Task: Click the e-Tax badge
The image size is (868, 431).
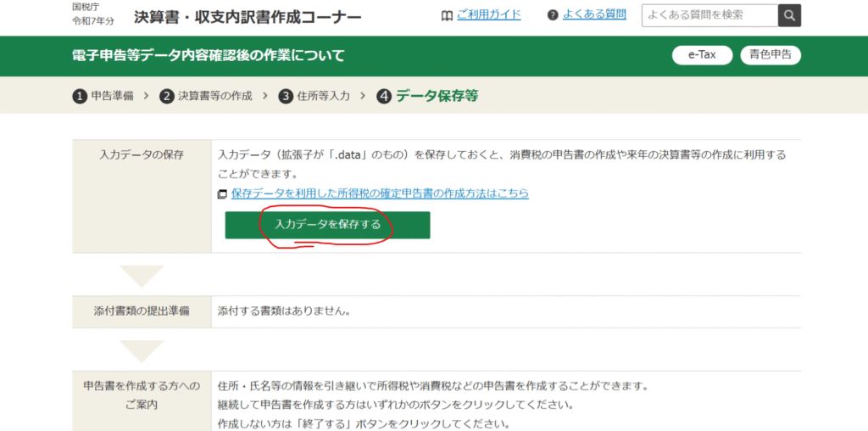Action: (702, 55)
